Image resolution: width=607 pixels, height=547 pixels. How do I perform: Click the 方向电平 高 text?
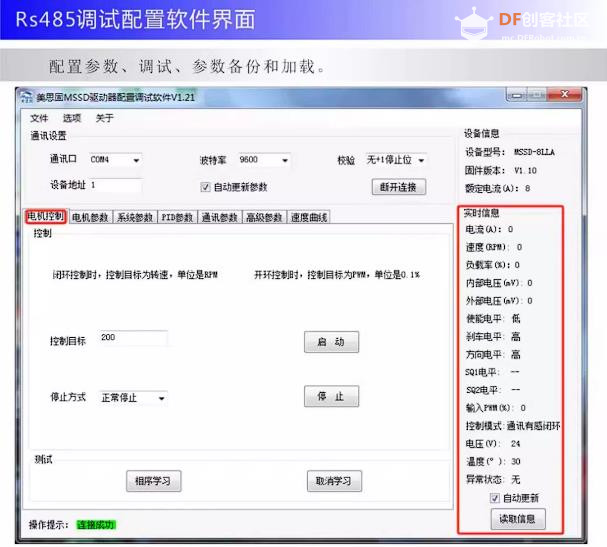pos(493,354)
